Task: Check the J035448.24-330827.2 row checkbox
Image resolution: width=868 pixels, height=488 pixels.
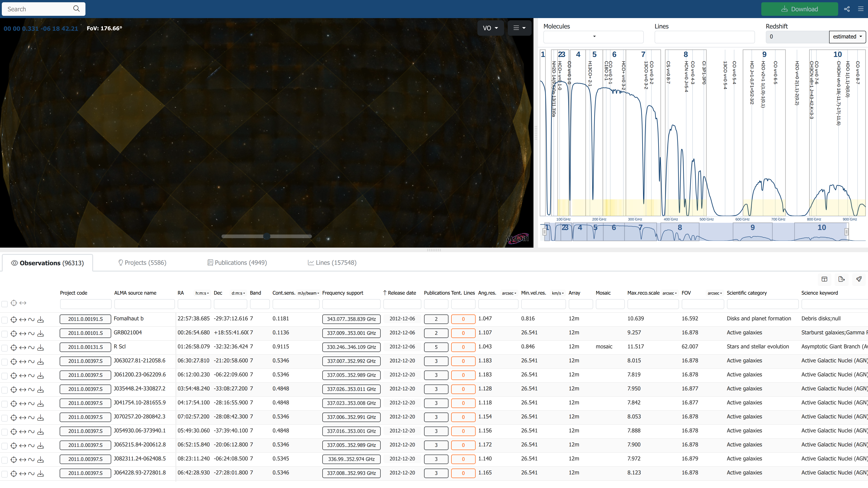Action: [4, 390]
